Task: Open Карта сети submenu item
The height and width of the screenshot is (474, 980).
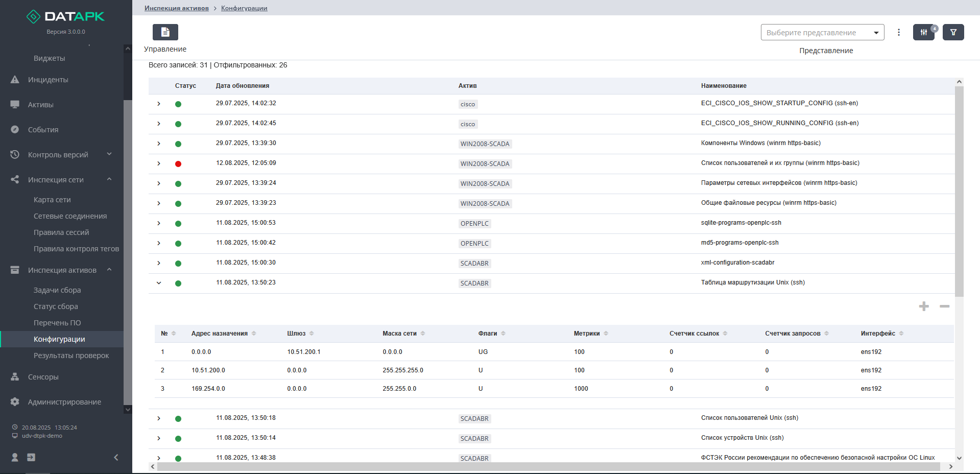Action: click(x=52, y=200)
